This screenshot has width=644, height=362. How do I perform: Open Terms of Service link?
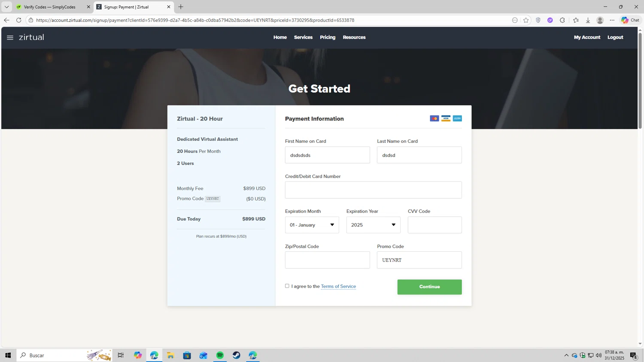(x=338, y=287)
